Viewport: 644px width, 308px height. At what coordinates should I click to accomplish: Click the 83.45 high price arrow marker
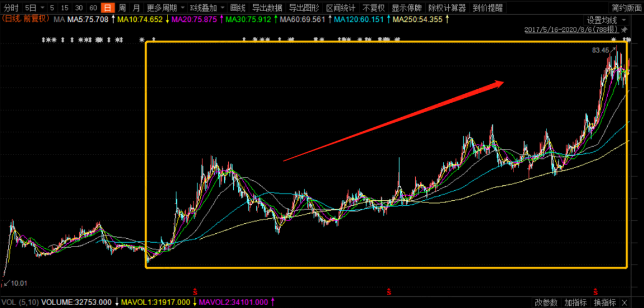pyautogui.click(x=603, y=50)
